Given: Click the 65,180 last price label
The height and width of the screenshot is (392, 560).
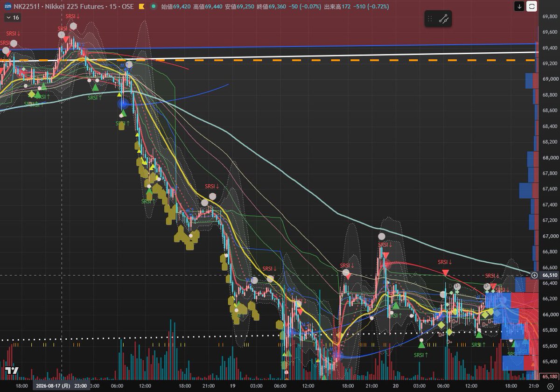Looking at the screenshot, I should 550,377.
